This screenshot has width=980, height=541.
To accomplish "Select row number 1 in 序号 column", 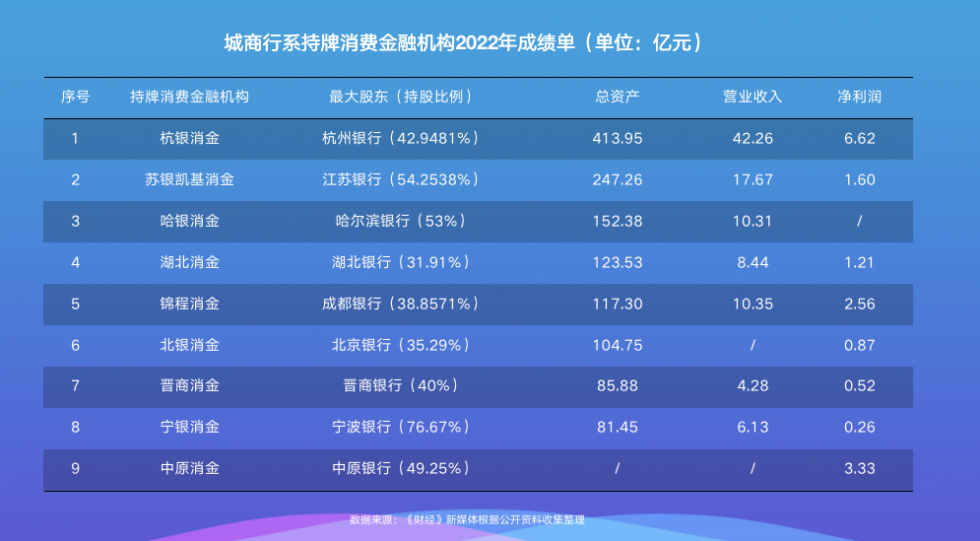I will (75, 138).
